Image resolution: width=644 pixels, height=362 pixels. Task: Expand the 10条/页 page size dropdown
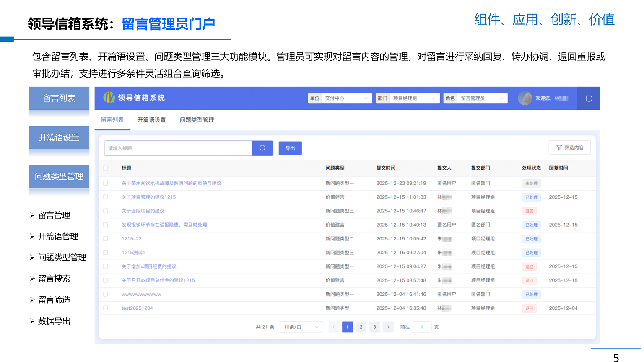pyautogui.click(x=301, y=327)
